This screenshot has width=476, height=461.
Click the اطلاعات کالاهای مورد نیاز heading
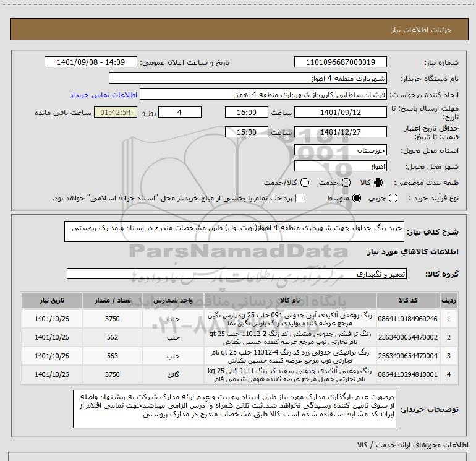pyautogui.click(x=412, y=252)
